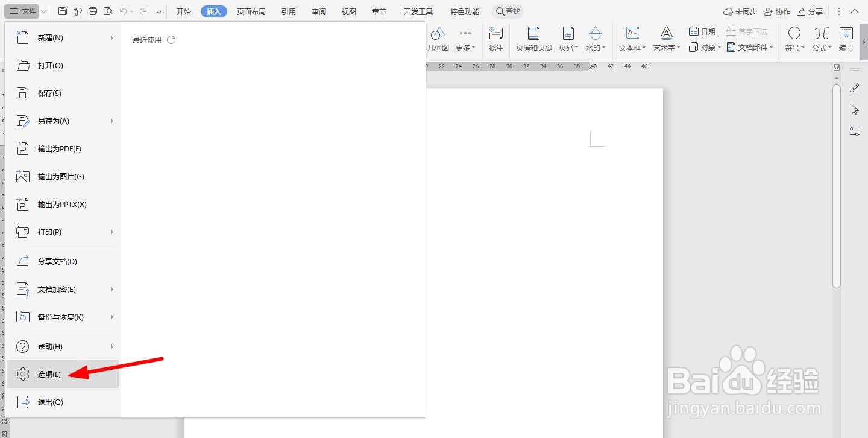The image size is (868, 438).
Task: Click the 公式 pi formula icon
Action: (x=821, y=33)
